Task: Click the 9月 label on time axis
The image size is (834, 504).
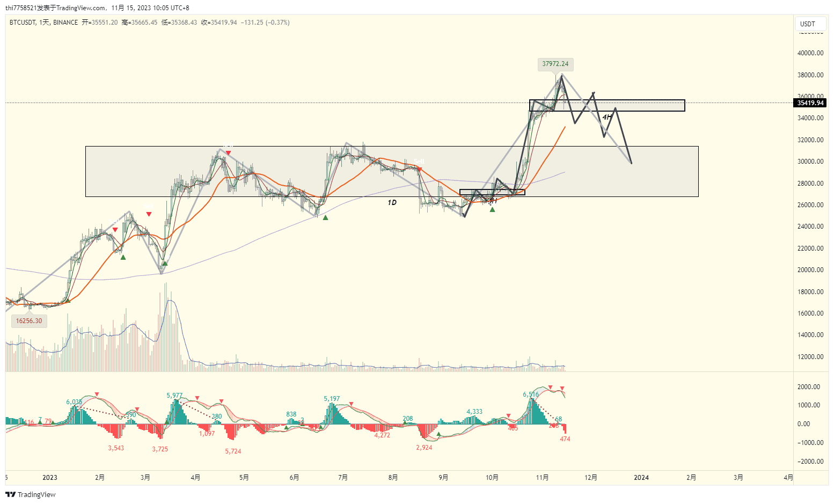Action: [x=443, y=478]
